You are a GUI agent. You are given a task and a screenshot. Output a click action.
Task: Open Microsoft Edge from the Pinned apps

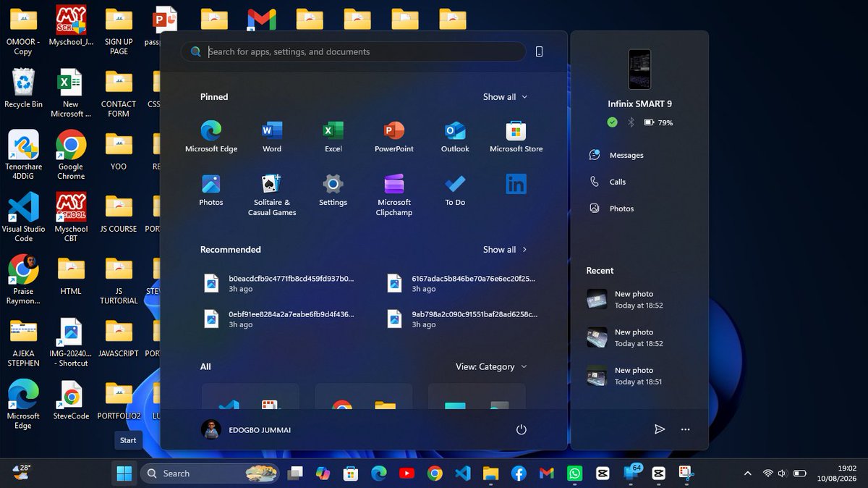(211, 136)
